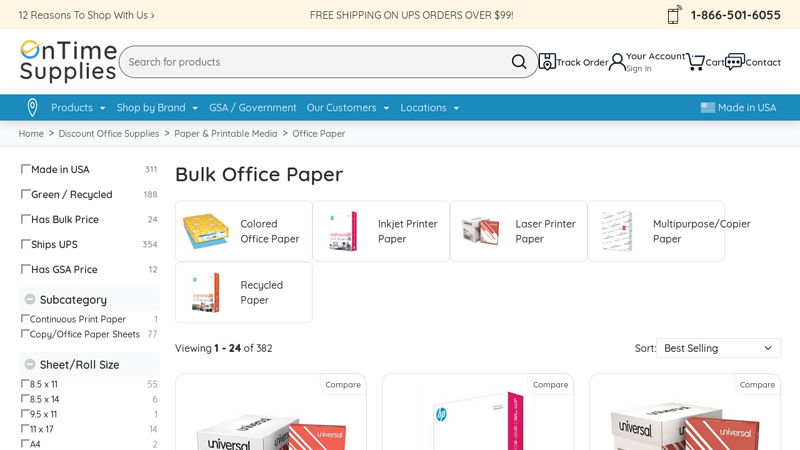
Task: Click Compare on third Universal paper product
Action: pos(757,385)
